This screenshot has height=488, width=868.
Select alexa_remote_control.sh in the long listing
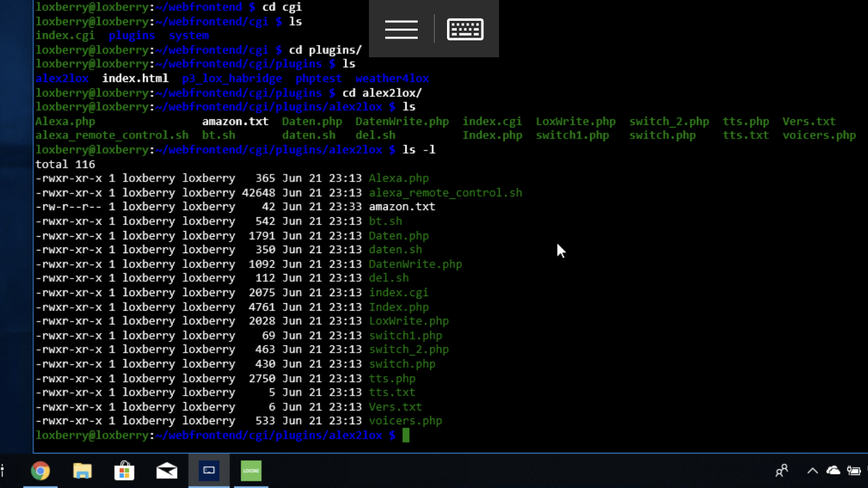[446, 193]
